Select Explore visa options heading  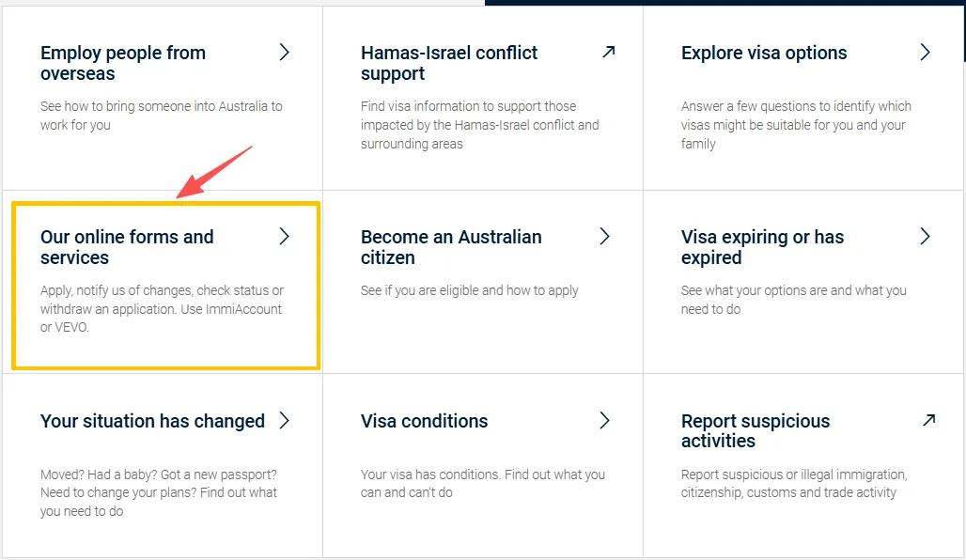click(764, 54)
